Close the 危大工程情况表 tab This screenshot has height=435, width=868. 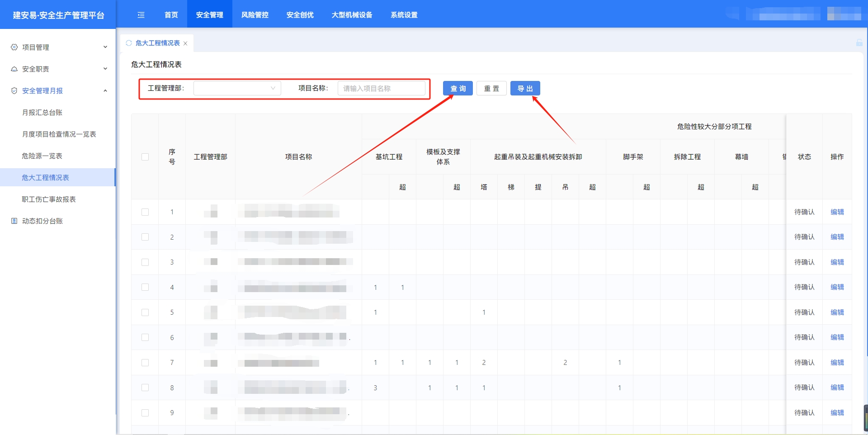coord(185,43)
